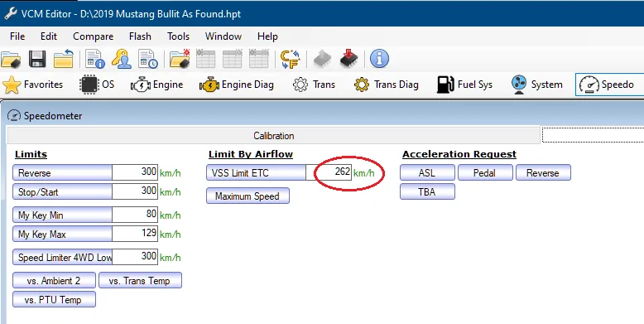
Task: Open the Pedal acceleration request table
Action: point(485,172)
